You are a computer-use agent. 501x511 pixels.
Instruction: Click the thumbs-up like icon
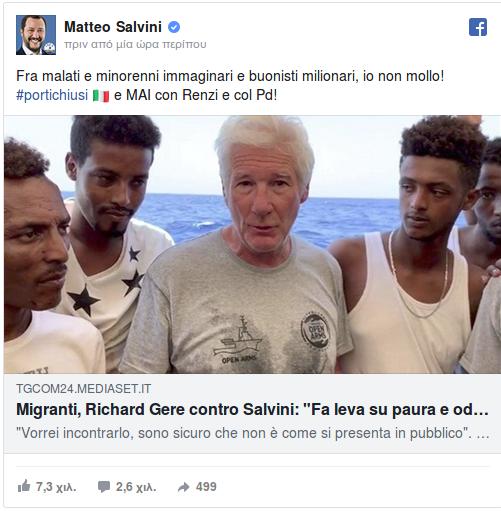(x=24, y=486)
